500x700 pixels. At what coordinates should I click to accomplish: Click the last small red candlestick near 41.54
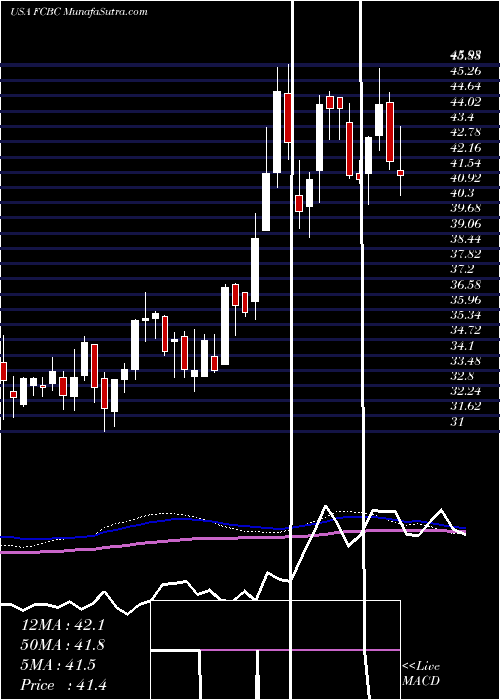pyautogui.click(x=400, y=173)
